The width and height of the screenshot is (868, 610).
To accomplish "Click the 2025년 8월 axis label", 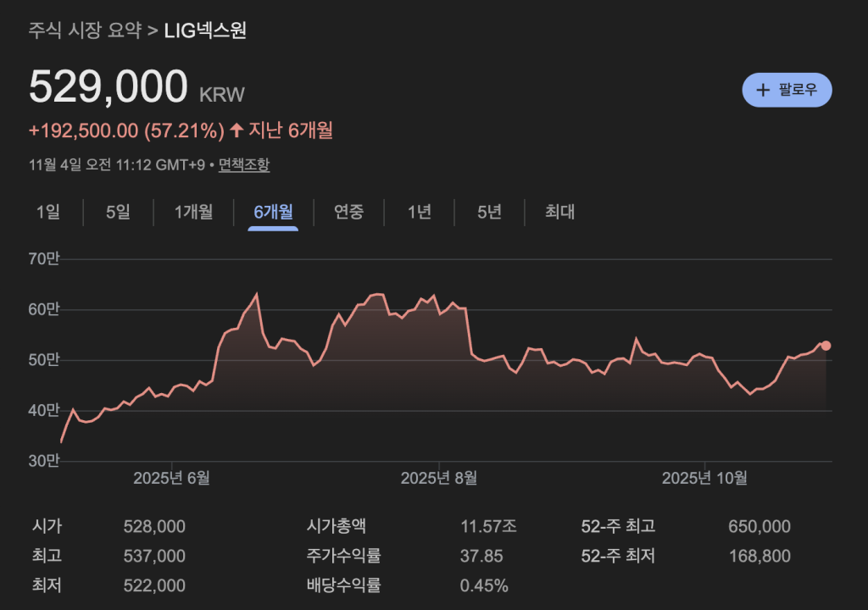I will 438,478.
